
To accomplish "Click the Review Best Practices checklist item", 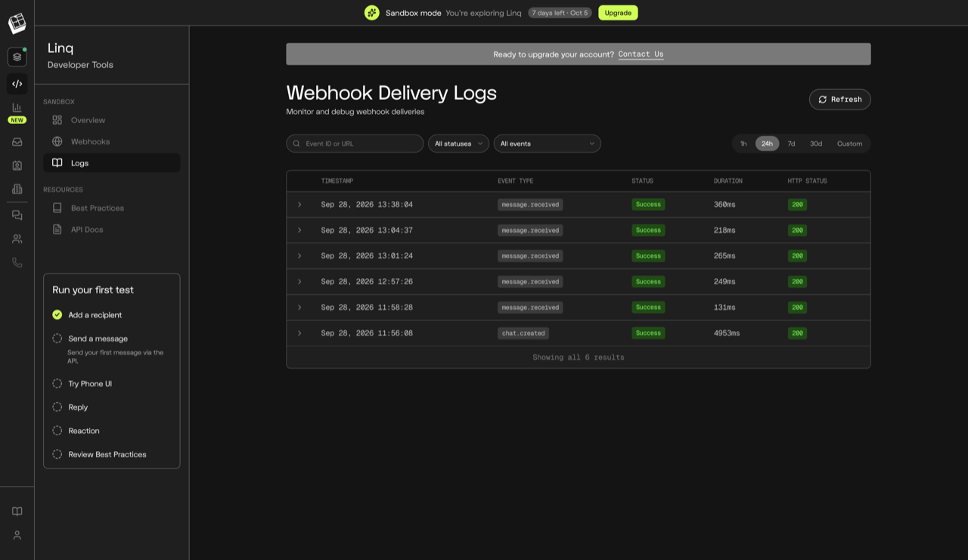I will [99, 454].
